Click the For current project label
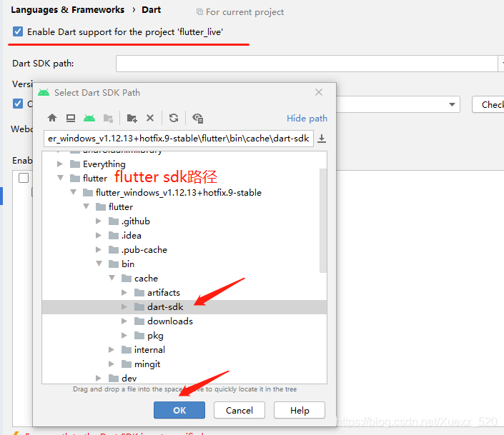Screen dimensions: 504x435 tap(244, 12)
